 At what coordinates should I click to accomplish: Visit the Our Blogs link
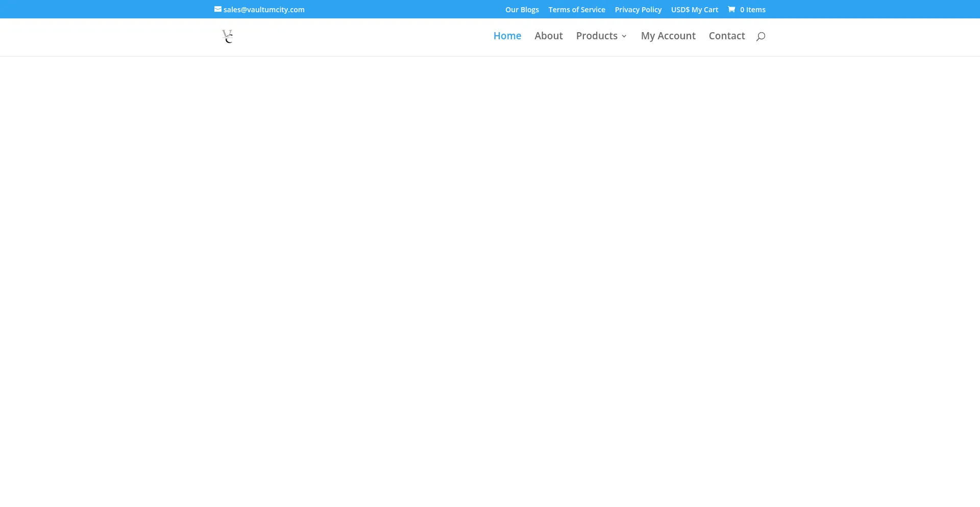click(522, 10)
